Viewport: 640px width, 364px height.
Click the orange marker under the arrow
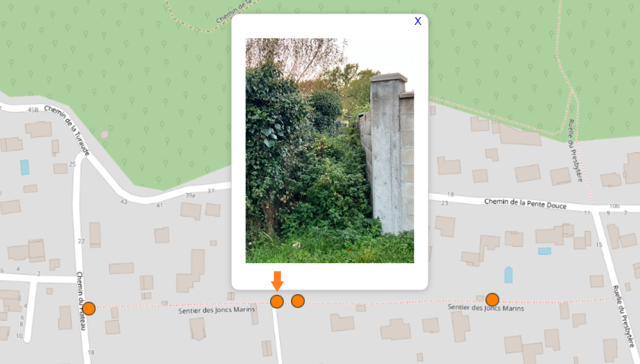coord(276,302)
